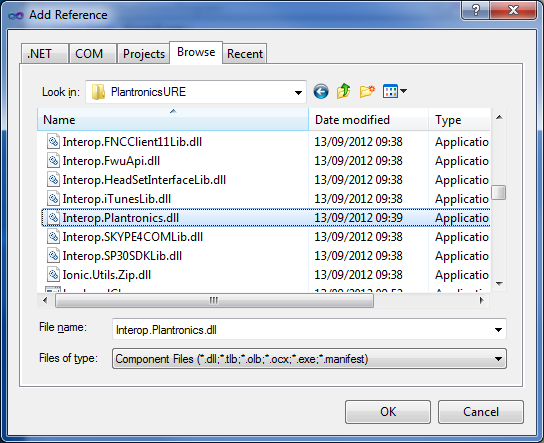Click date 13/09/2012 09:39 of Interop.Plantronics.dll
Viewport: 544px width, 443px height.
tap(358, 218)
